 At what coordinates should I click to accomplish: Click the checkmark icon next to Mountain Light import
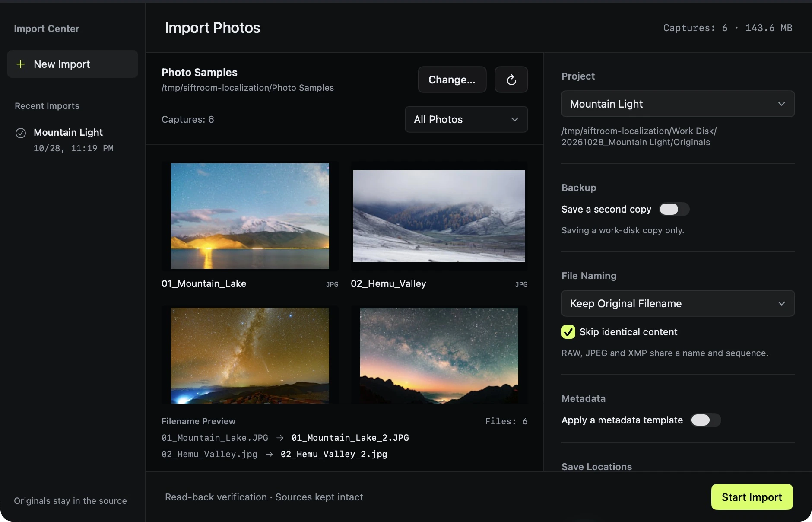(21, 133)
